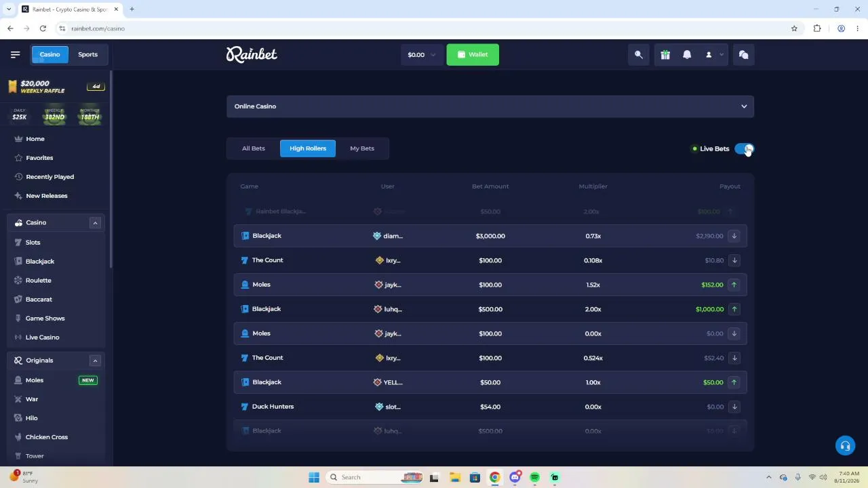Open Spotify from the taskbar
The height and width of the screenshot is (488, 868).
[535, 477]
